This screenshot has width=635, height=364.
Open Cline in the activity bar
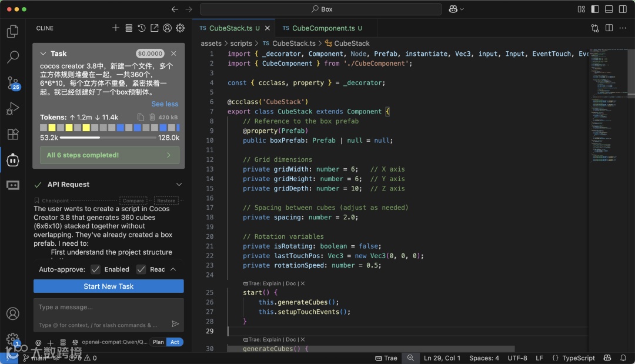[12, 159]
